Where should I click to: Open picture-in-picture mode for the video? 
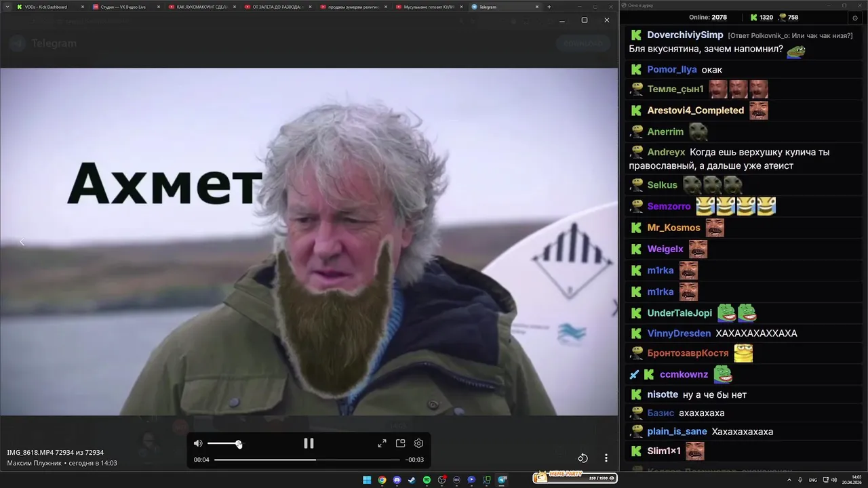point(400,443)
